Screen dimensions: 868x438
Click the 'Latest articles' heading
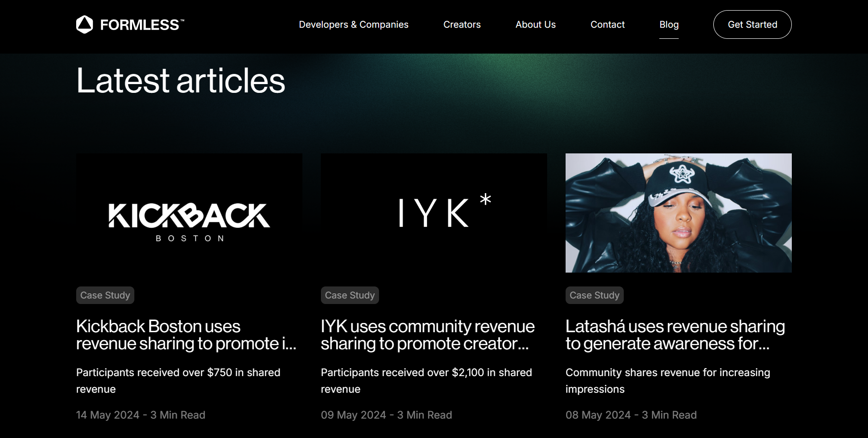point(181,80)
